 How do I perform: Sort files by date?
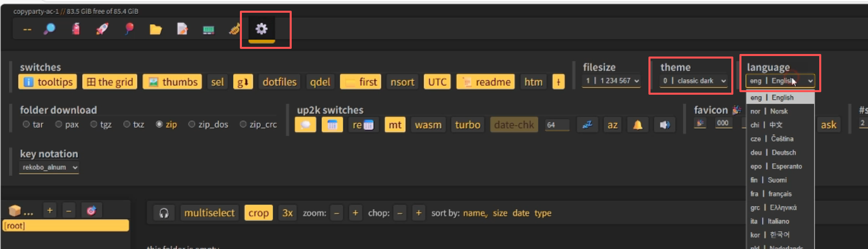click(x=520, y=213)
